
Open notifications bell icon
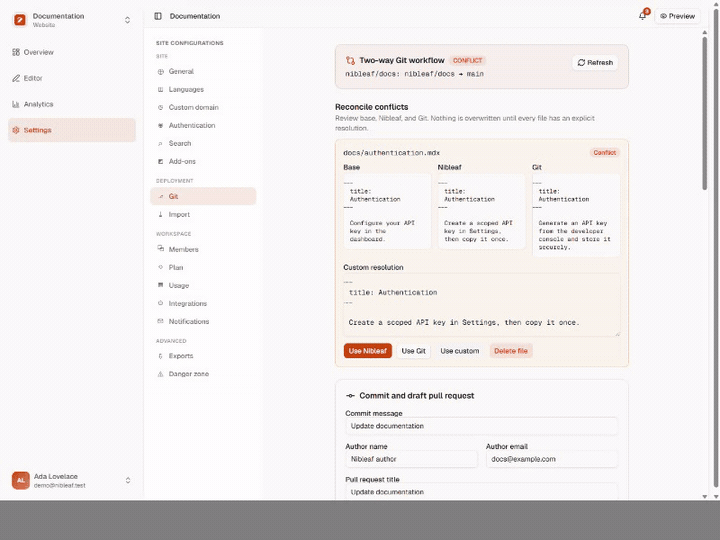point(642,16)
